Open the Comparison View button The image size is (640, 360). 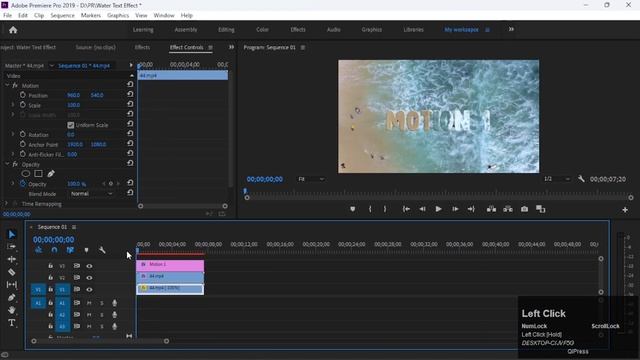pyautogui.click(x=540, y=209)
